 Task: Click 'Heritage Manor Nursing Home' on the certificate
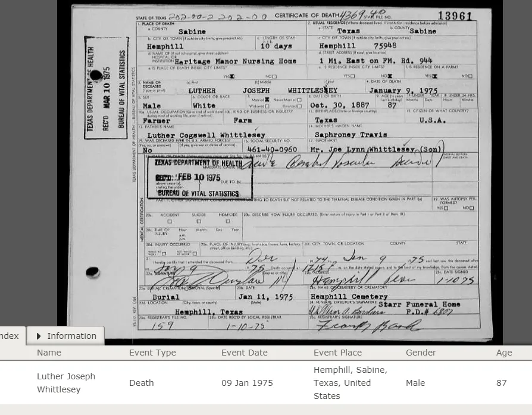tap(236, 61)
